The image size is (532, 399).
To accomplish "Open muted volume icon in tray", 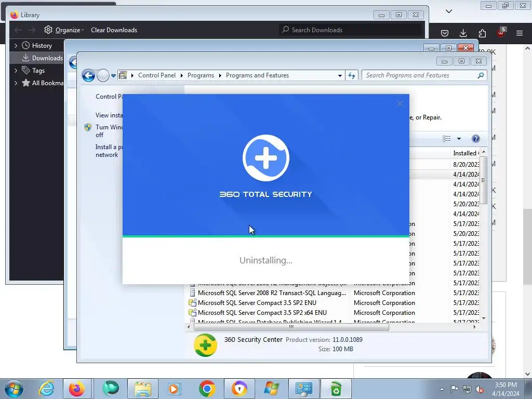I will click(x=480, y=389).
